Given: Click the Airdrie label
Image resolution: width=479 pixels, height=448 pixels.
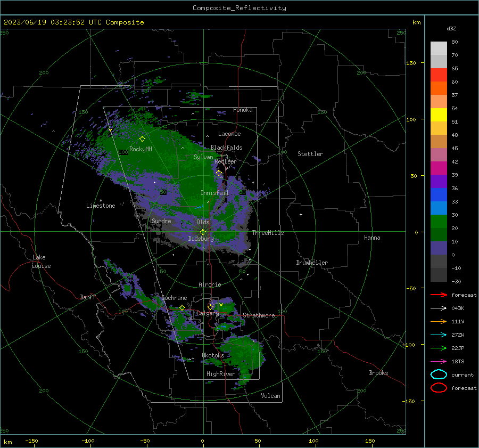Looking at the screenshot, I should point(210,284).
